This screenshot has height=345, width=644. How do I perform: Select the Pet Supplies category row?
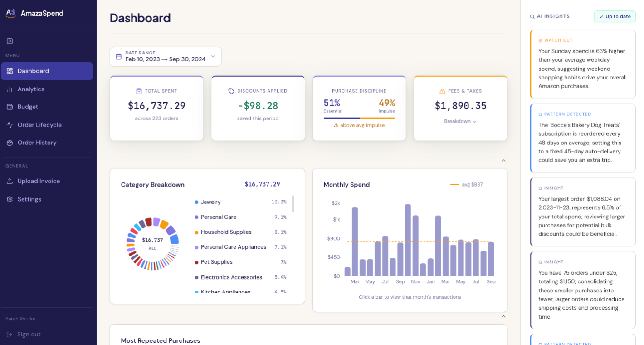coord(240,262)
